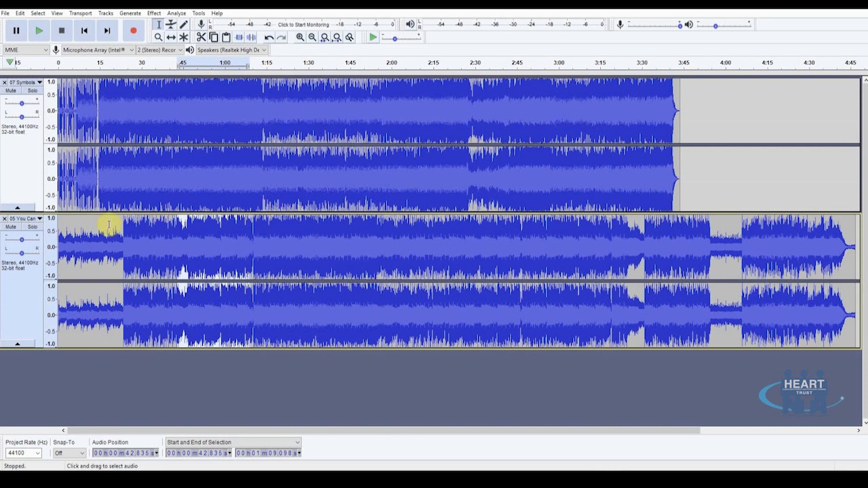Select the Draw (pencil) tool
This screenshot has height=488, width=868.
click(x=183, y=24)
